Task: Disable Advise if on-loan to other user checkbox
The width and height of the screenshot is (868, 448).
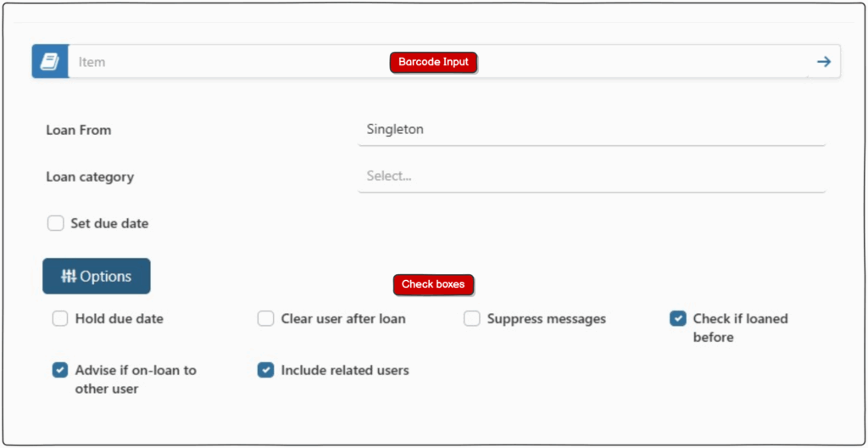Action: click(60, 370)
